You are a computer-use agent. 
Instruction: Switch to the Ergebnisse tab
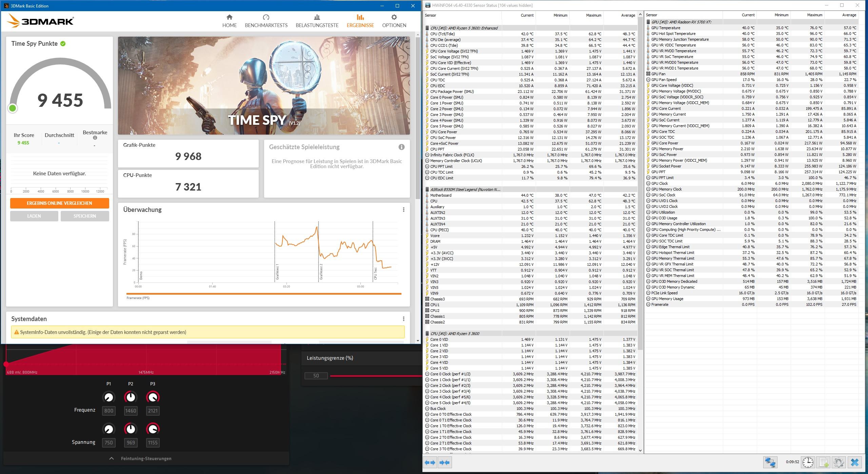click(x=360, y=21)
